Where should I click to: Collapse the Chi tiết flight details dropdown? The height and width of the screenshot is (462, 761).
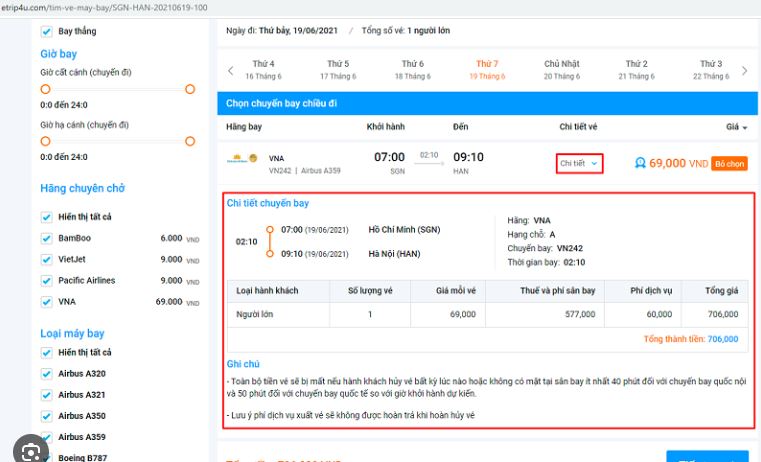[579, 163]
